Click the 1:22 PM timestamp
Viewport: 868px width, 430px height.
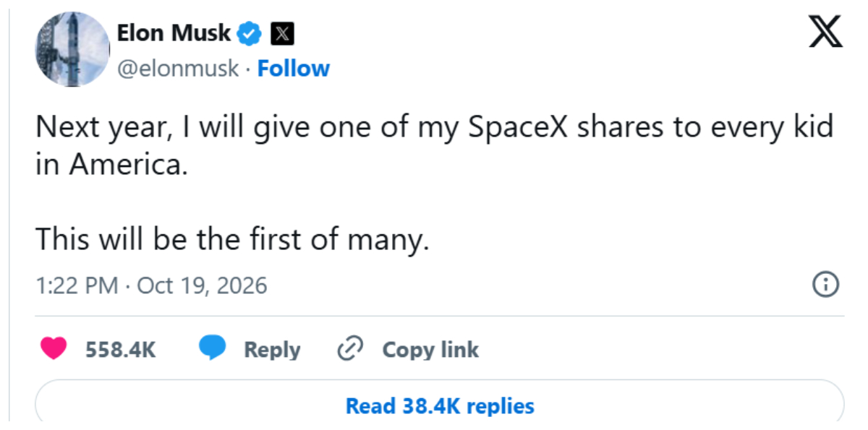point(77,285)
